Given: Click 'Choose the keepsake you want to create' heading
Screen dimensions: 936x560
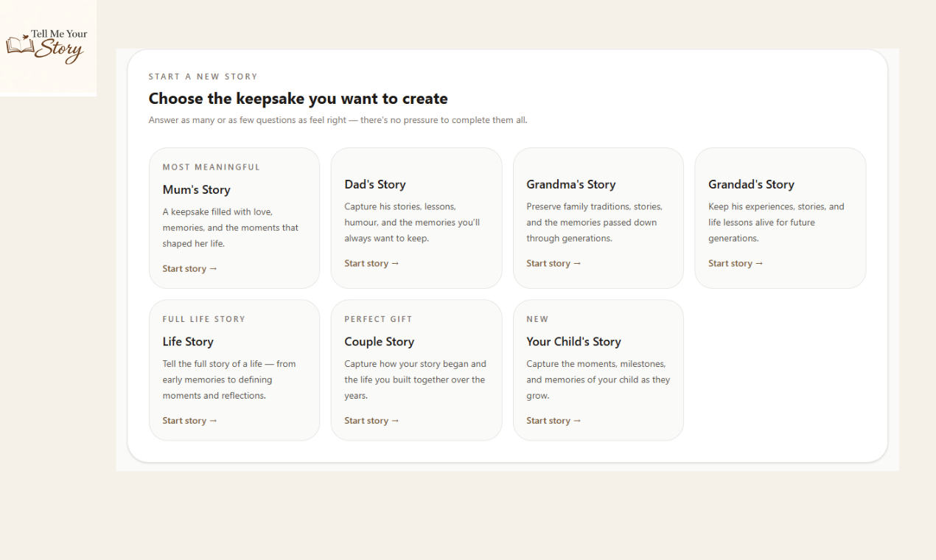Looking at the screenshot, I should coord(298,99).
